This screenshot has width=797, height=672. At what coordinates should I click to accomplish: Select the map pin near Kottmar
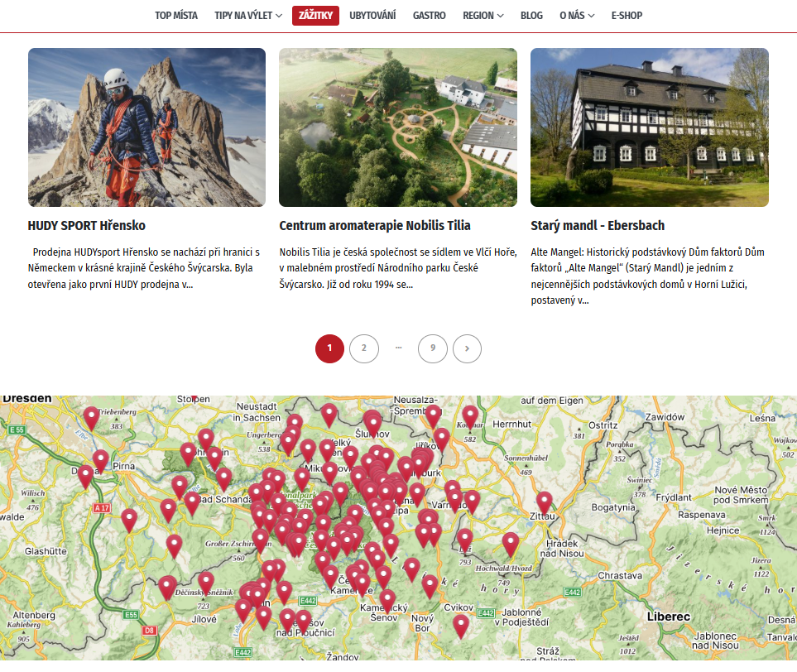pyautogui.click(x=470, y=415)
